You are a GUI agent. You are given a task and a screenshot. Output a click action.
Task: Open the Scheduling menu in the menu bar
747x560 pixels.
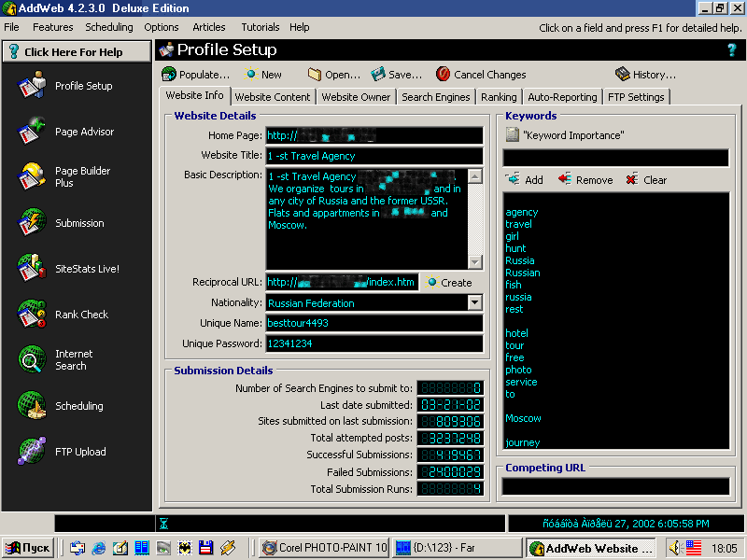109,27
